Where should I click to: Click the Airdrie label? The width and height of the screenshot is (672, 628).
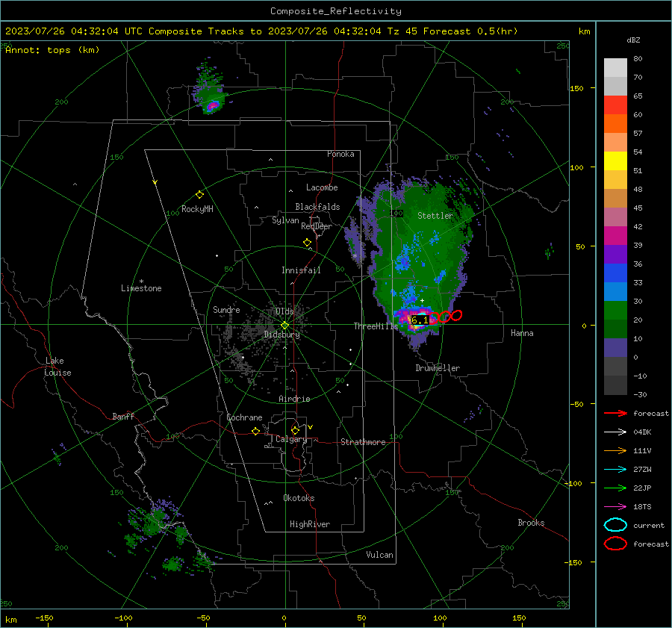pyautogui.click(x=294, y=399)
